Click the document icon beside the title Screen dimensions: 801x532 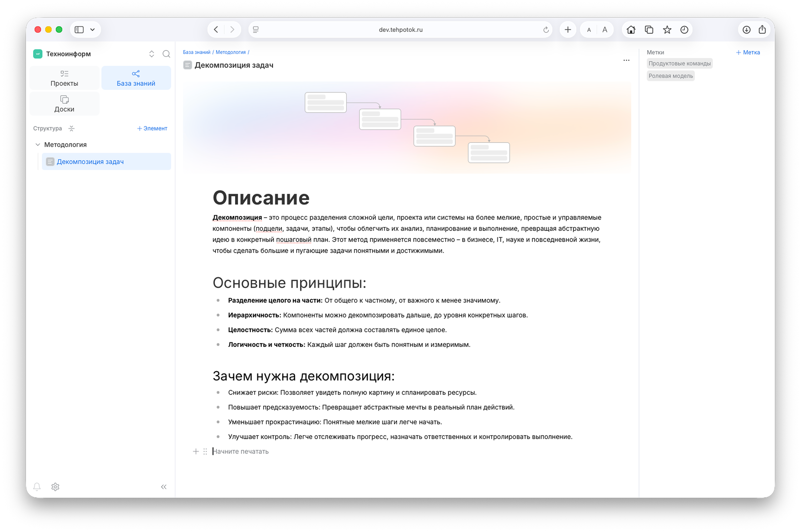pos(187,65)
